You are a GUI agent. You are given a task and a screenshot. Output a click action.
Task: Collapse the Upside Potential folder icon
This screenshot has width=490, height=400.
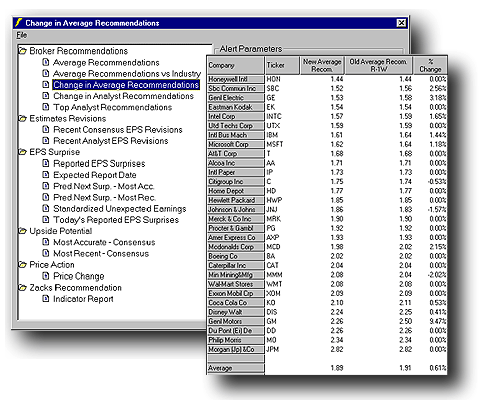click(x=22, y=231)
